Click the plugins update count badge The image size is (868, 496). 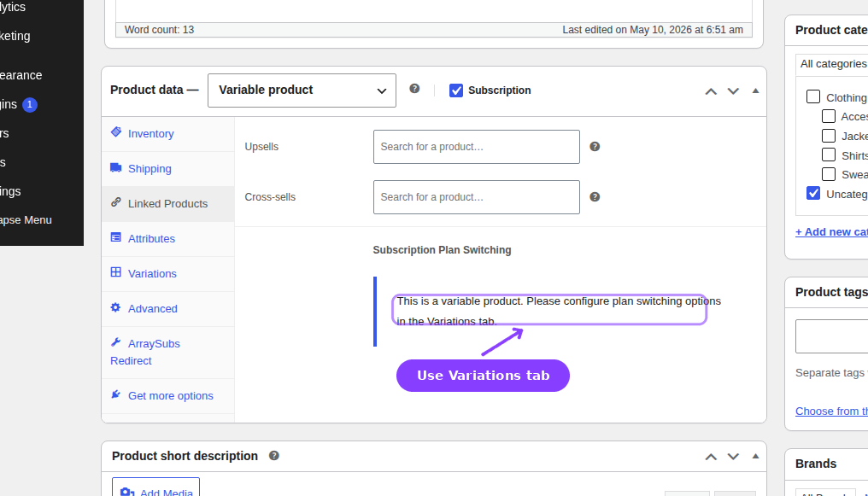point(30,104)
